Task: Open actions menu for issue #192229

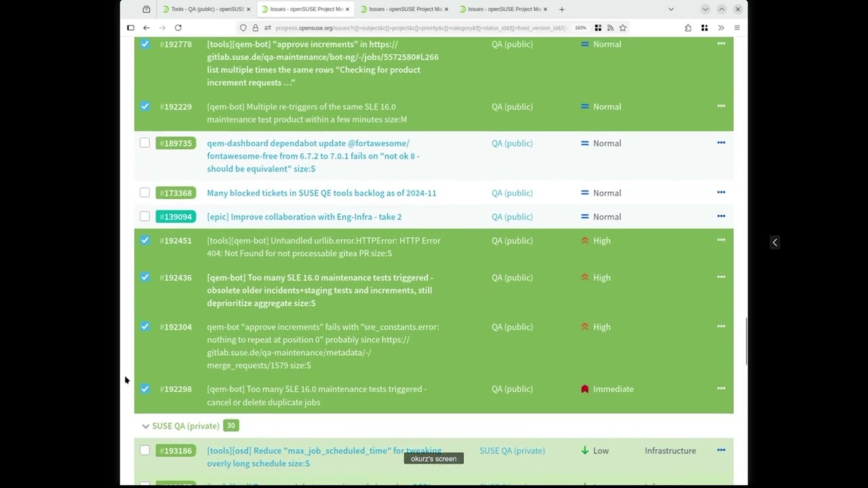Action: pyautogui.click(x=721, y=106)
